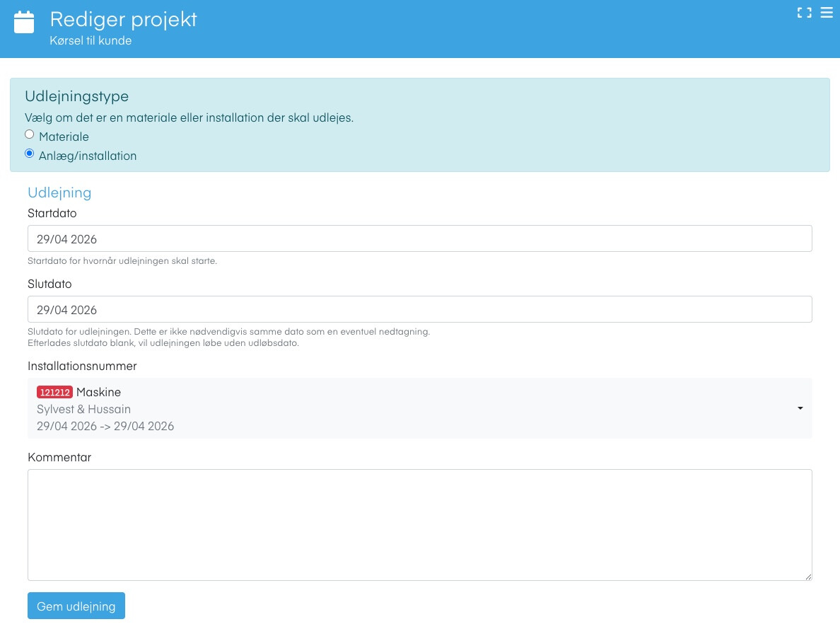Open the hamburger menu
The height and width of the screenshot is (629, 840).
827,12
